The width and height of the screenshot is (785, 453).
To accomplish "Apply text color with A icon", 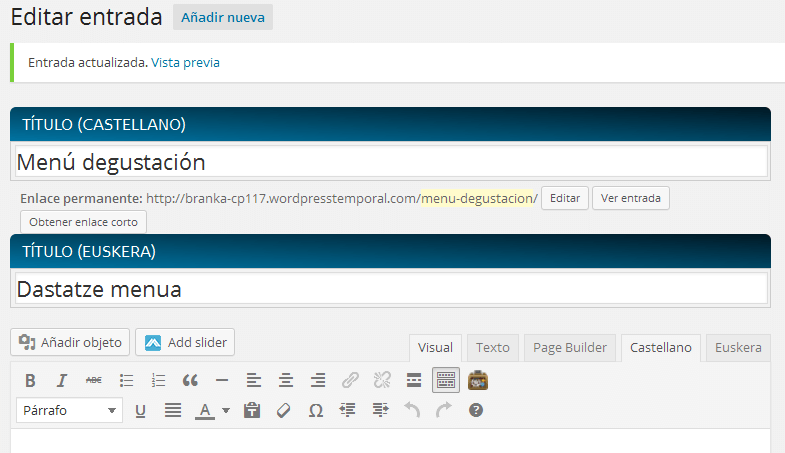I will (204, 411).
